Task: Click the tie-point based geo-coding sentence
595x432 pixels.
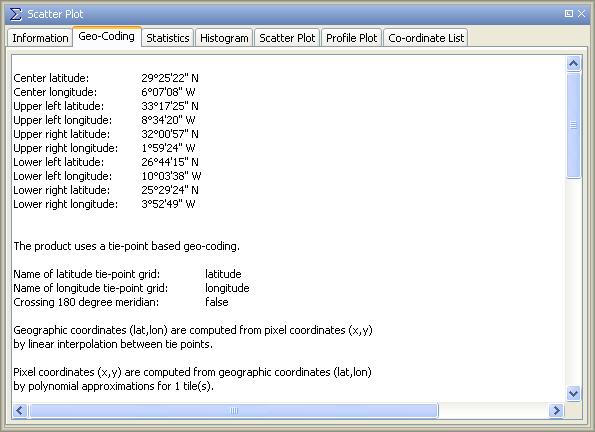Action: [x=127, y=246]
